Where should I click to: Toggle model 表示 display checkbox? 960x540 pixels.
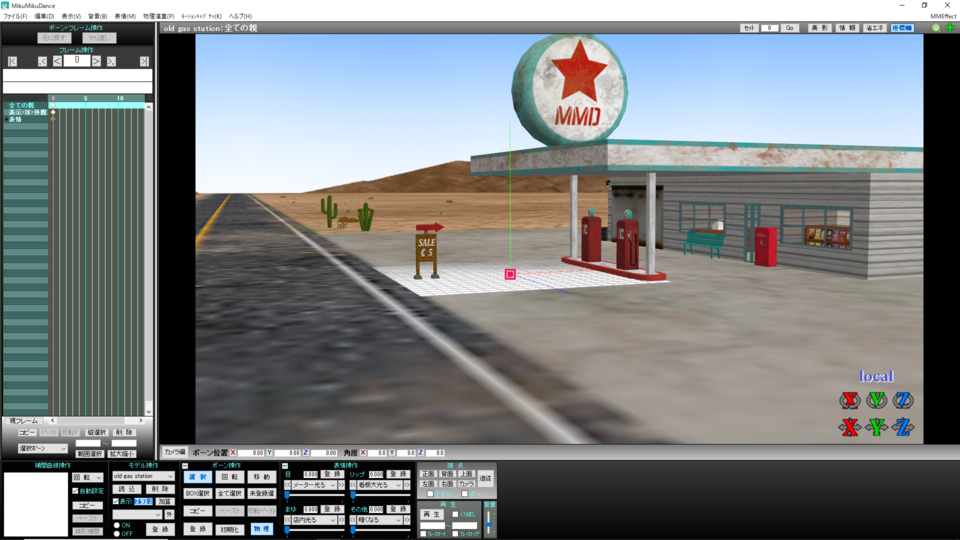pyautogui.click(x=116, y=501)
